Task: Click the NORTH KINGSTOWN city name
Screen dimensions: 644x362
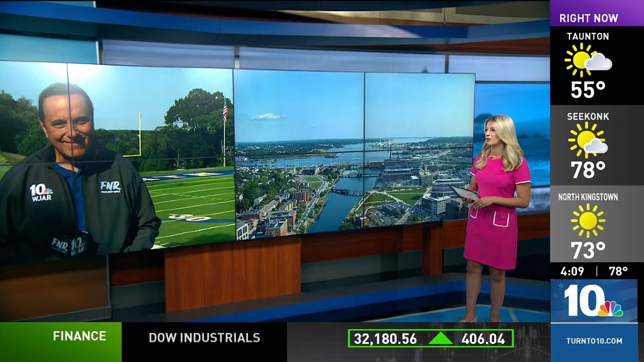Action: click(588, 197)
